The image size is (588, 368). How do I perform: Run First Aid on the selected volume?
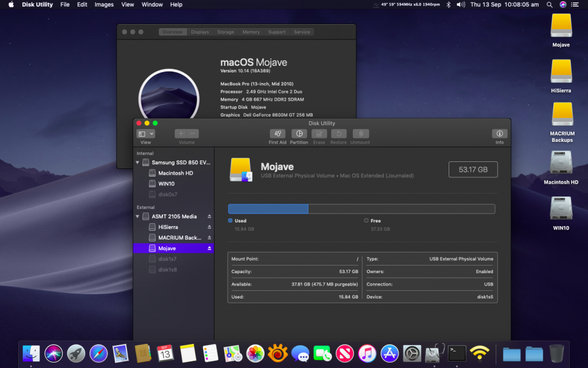pos(278,134)
